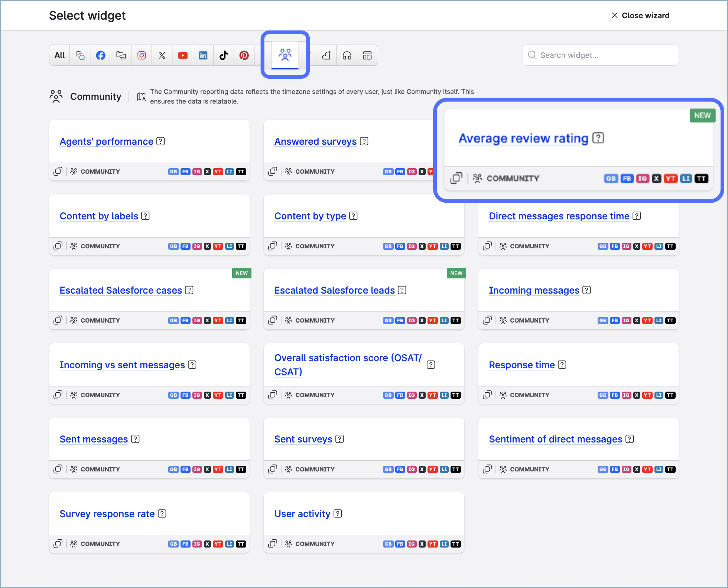
Task: Copy the Average review rating widget
Action: click(456, 178)
